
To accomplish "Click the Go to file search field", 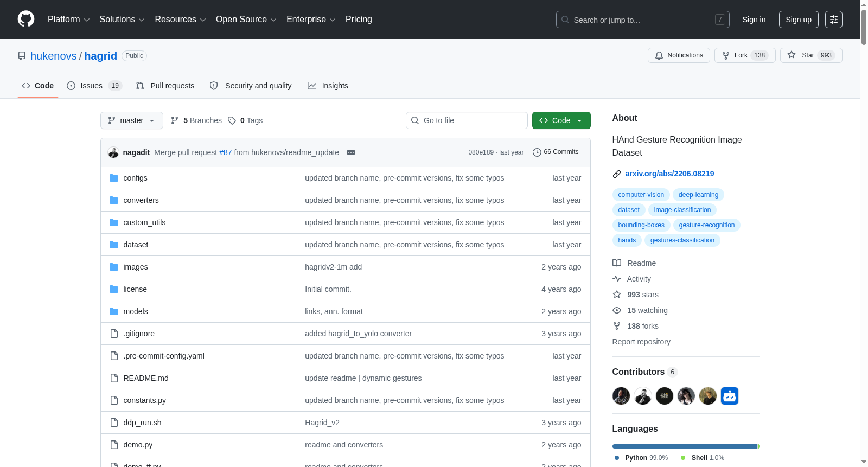I will point(467,120).
